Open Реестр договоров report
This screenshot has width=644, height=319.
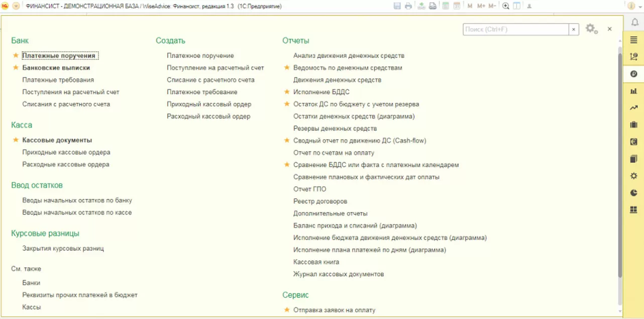[320, 201]
